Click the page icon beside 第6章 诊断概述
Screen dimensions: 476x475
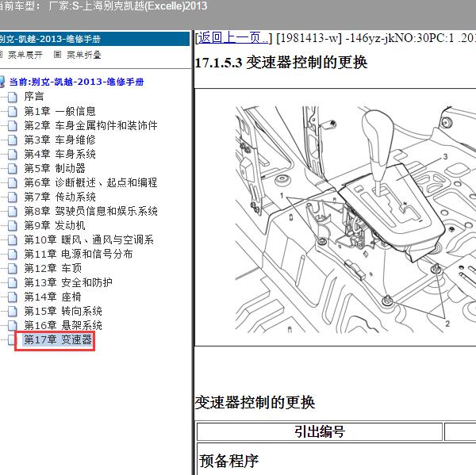click(x=13, y=182)
